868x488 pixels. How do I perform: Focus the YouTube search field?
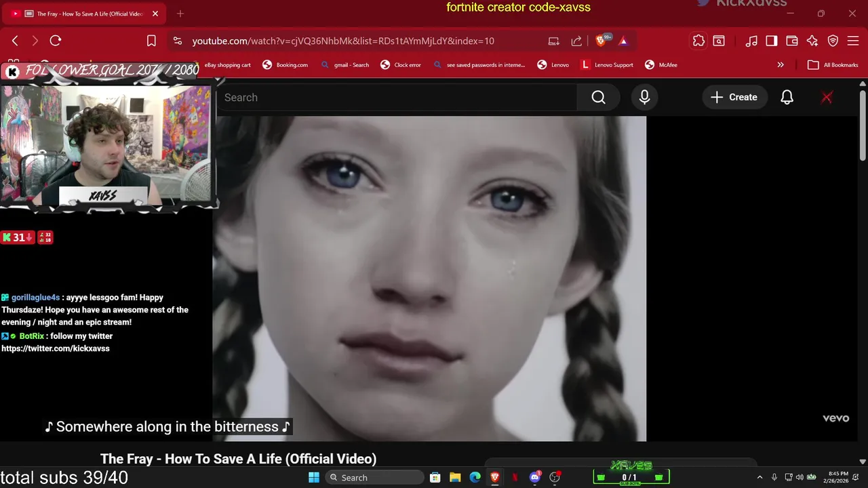click(397, 98)
